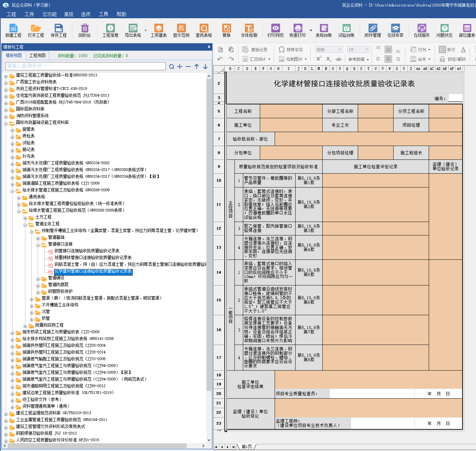Open a project with 打开工程
This screenshot has height=451, width=476.
(x=36, y=30)
